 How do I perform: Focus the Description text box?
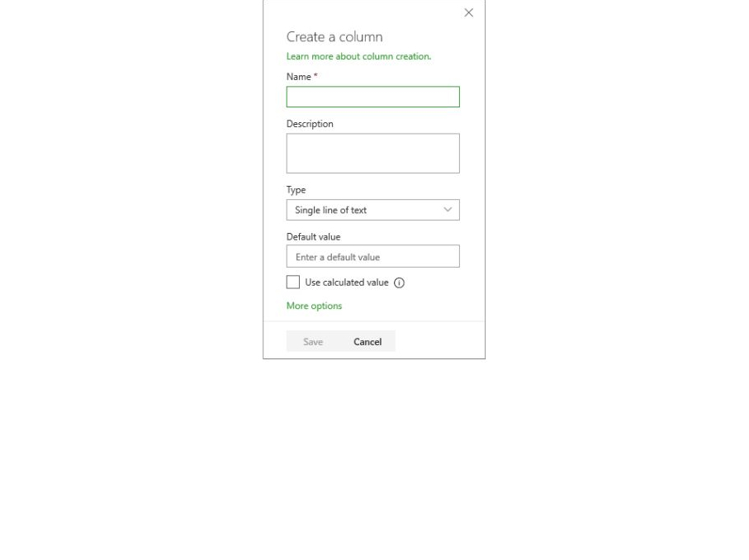pos(373,154)
